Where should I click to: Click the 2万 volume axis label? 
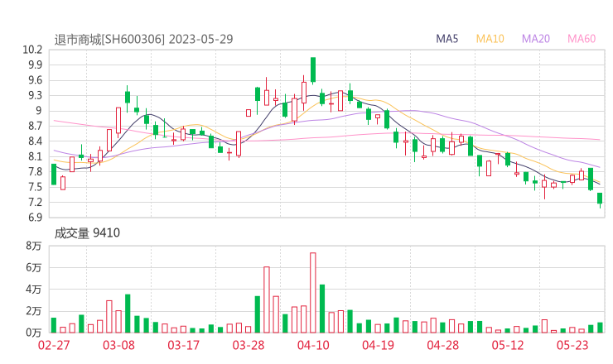[x=34, y=311]
